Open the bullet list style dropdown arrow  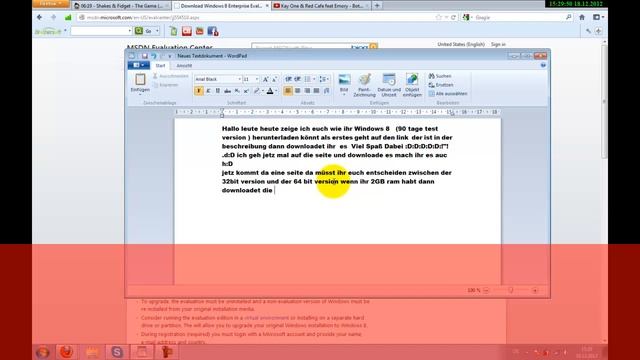314,79
